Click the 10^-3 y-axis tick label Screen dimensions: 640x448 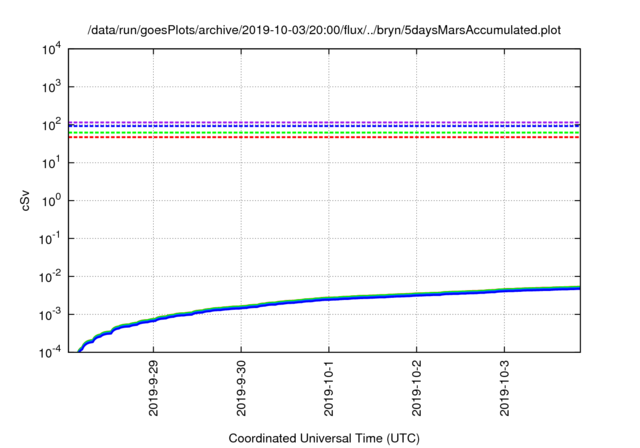[50, 314]
